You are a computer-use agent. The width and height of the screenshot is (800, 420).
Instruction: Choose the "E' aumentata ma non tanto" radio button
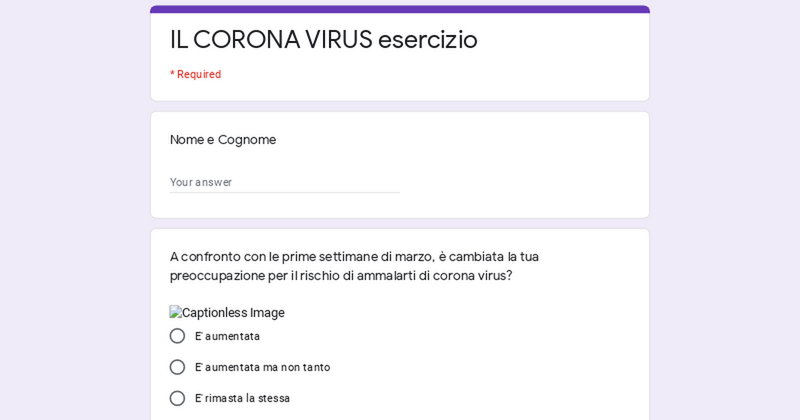[177, 367]
